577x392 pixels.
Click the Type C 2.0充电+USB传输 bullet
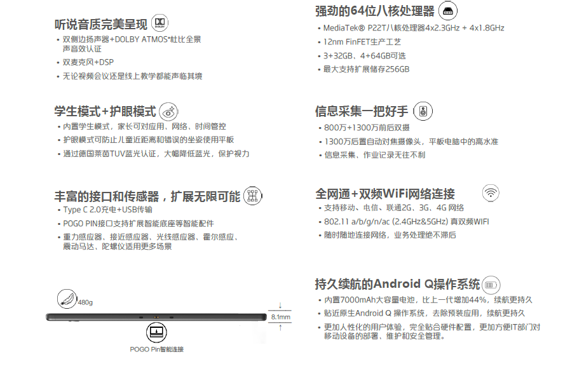tap(107, 210)
